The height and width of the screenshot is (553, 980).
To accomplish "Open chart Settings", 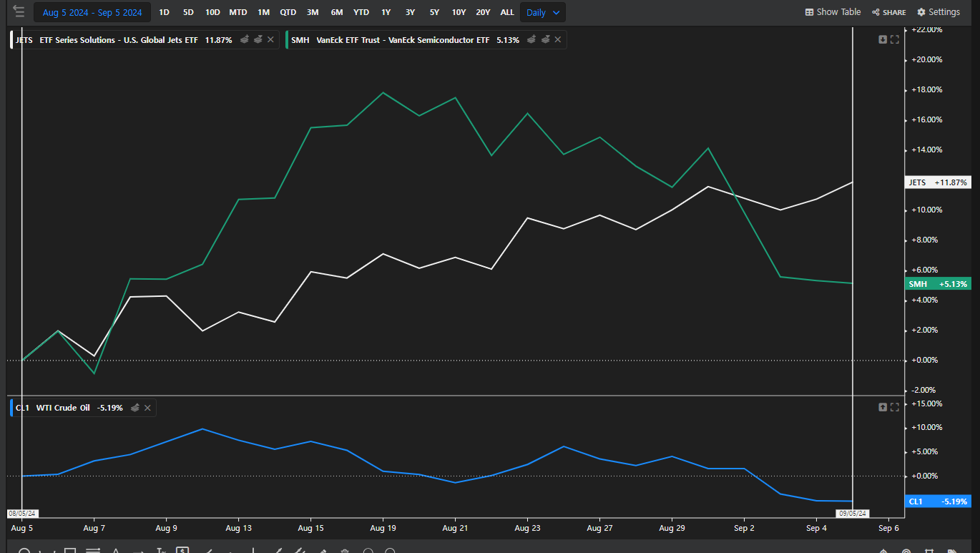I will tap(939, 12).
